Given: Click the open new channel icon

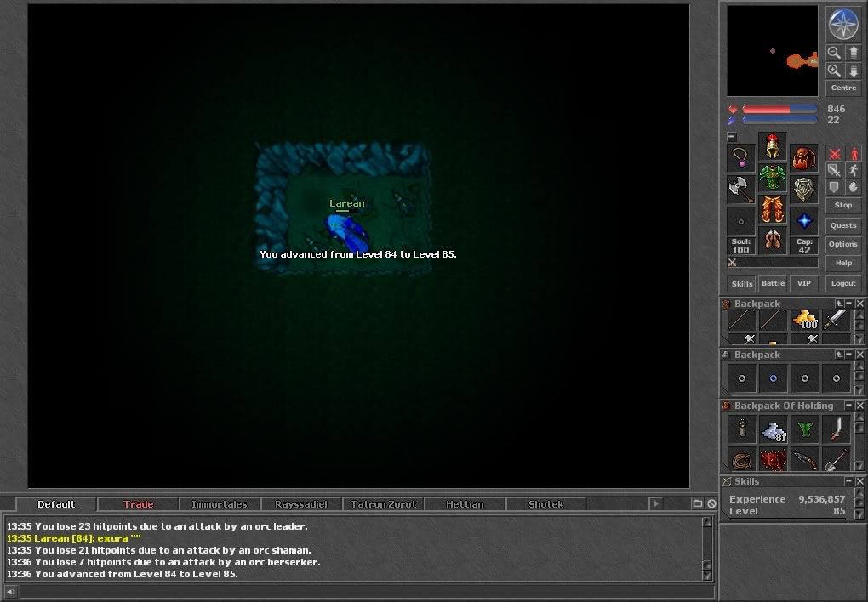Looking at the screenshot, I should [x=698, y=503].
